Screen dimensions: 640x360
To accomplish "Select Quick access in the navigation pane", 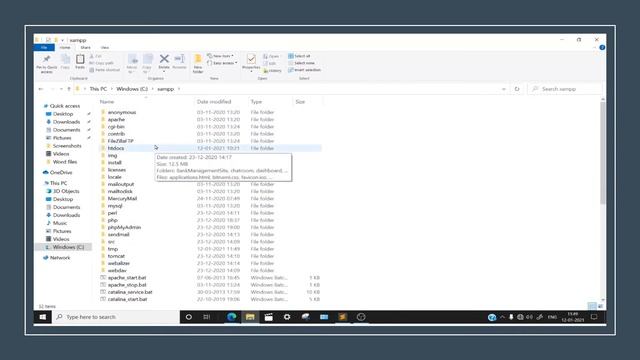I will tap(62, 106).
